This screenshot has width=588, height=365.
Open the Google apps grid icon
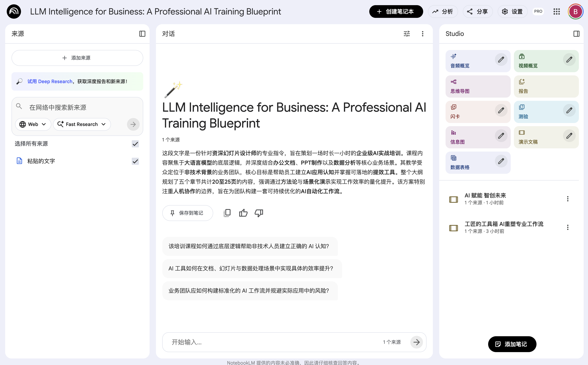(556, 12)
